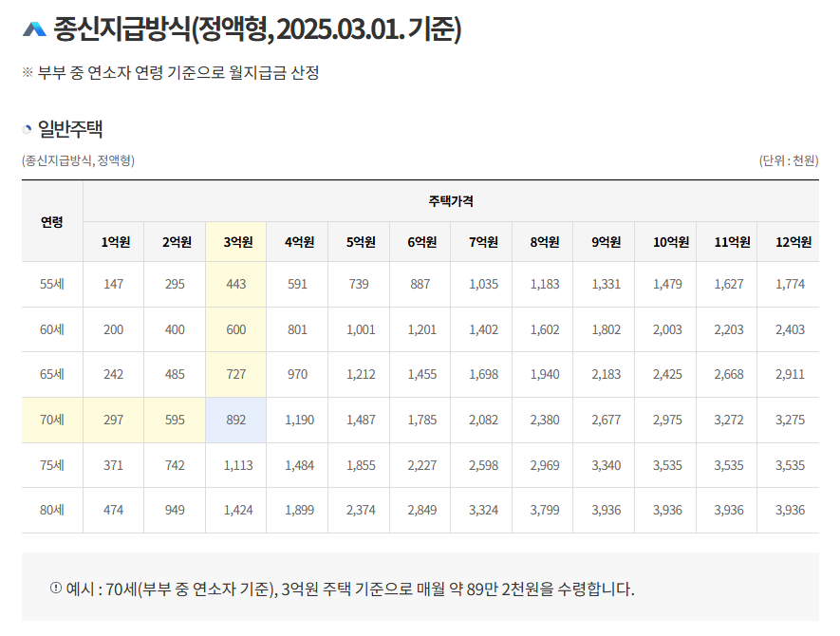
Task: Click the 55세 row label
Action: (52, 283)
